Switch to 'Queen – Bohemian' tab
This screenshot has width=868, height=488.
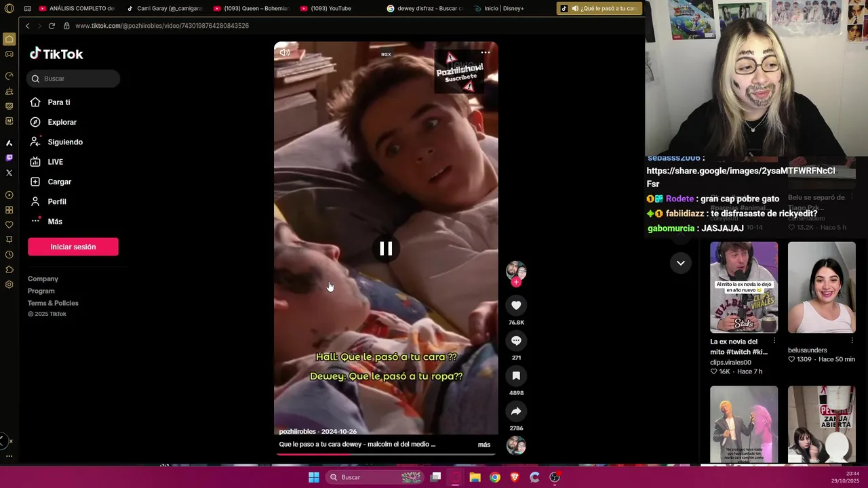(252, 8)
